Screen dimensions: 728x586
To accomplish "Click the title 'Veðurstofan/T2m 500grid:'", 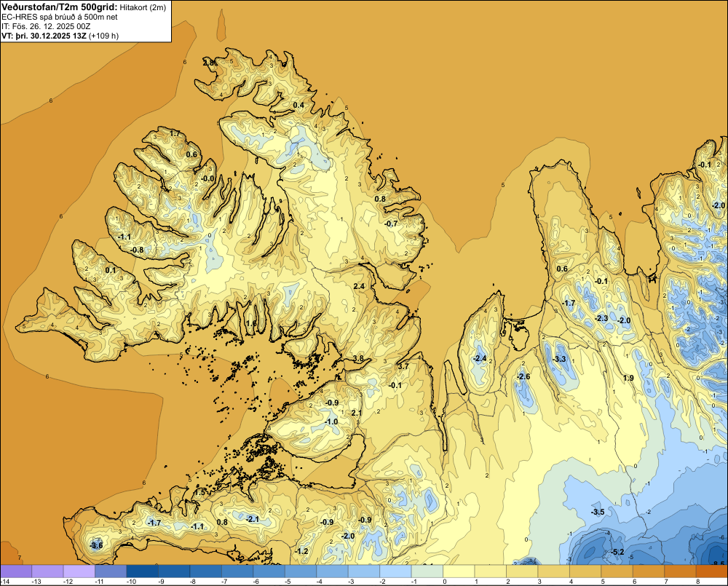I will click(60, 7).
